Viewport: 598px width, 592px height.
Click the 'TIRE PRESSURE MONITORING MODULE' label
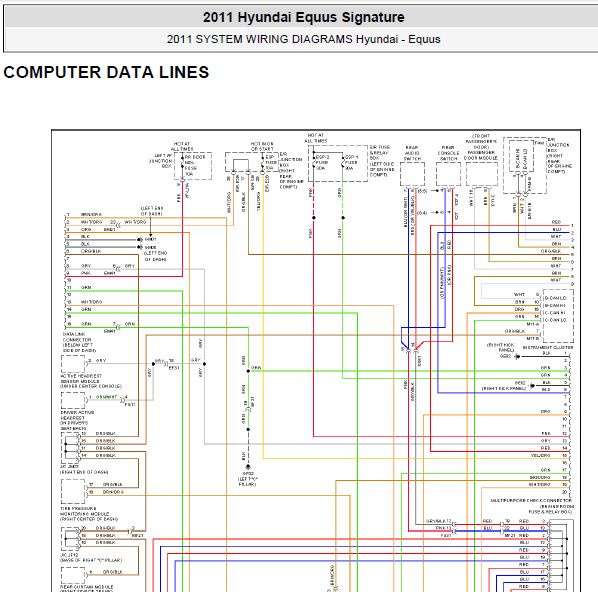click(85, 511)
